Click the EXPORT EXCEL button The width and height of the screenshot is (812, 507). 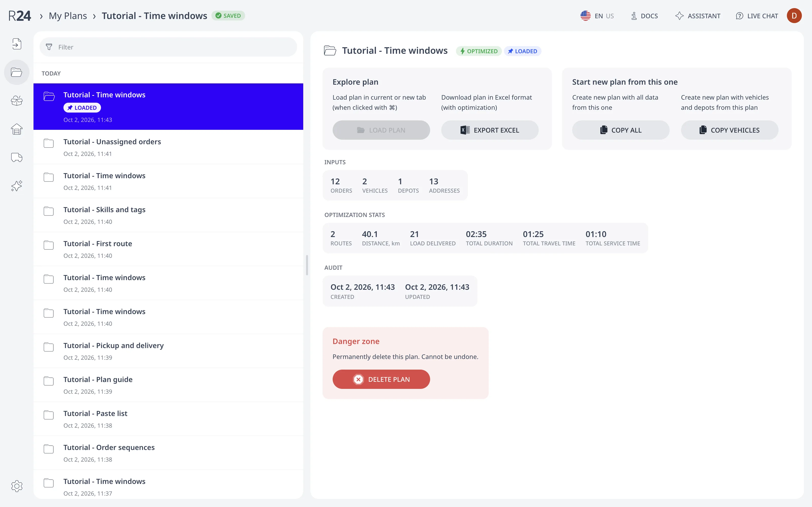pos(489,130)
